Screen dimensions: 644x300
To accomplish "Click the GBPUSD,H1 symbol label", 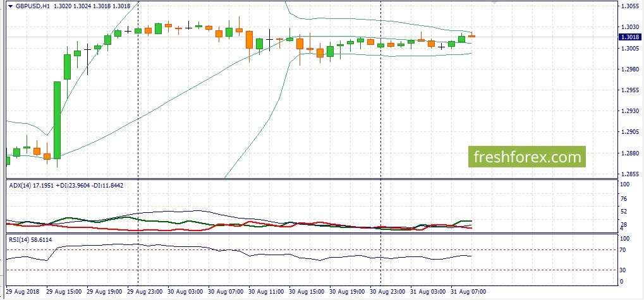I will (32, 6).
